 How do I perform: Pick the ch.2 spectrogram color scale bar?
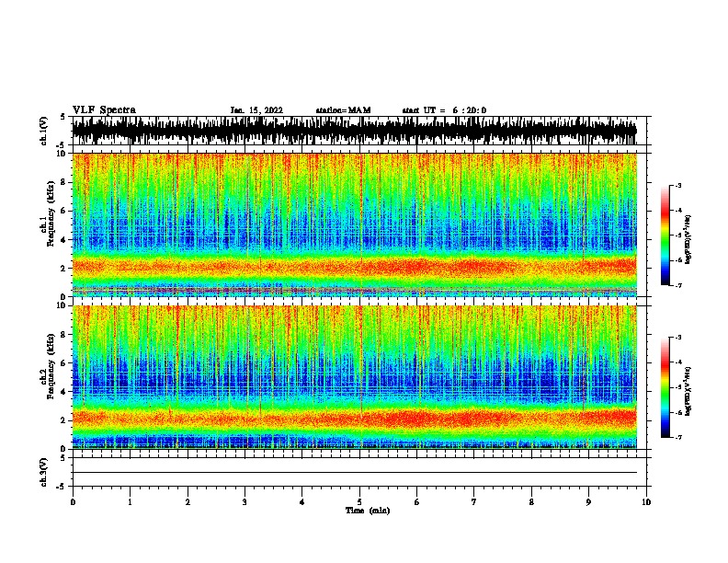pyautogui.click(x=665, y=387)
